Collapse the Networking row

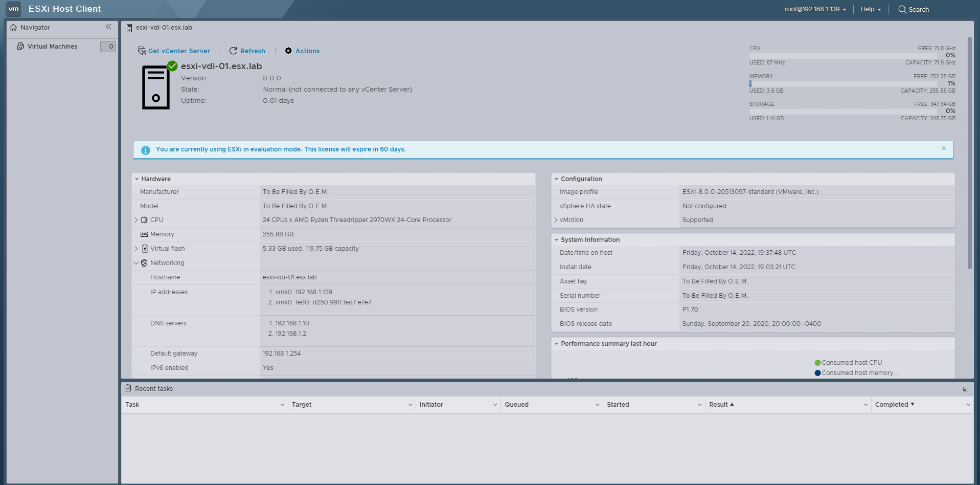pos(136,263)
